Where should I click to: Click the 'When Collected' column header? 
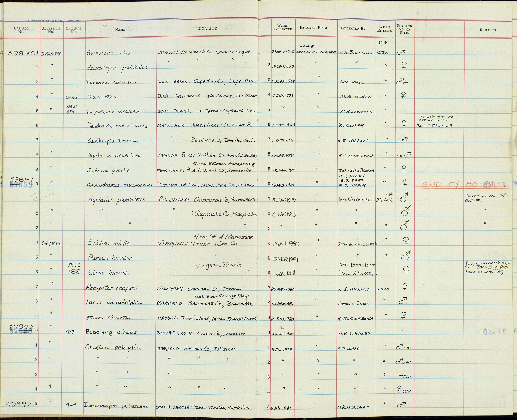283,27
